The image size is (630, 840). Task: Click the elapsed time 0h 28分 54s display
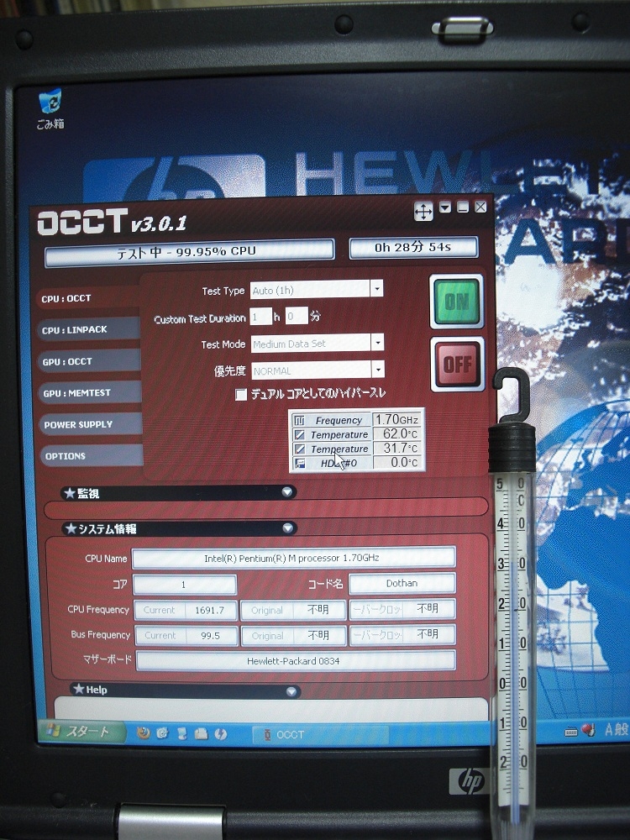tap(413, 248)
